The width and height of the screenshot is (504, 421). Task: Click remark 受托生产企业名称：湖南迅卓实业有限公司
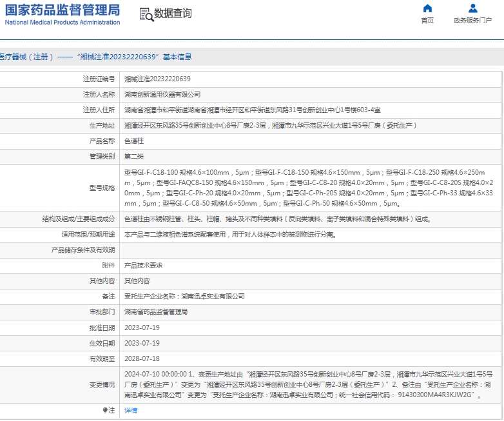click(x=184, y=296)
